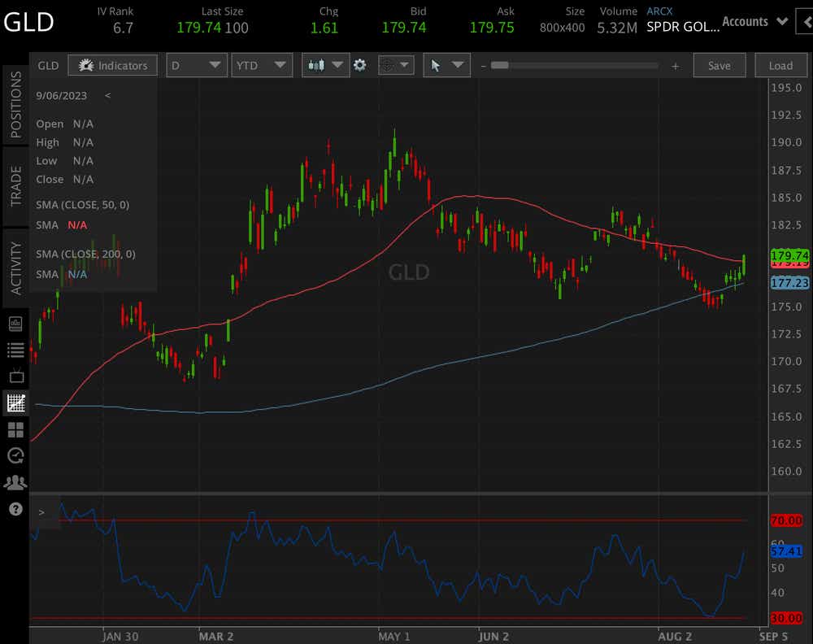Viewport: 813px width, 644px height.
Task: Click the ARCX exchange label
Action: click(659, 11)
